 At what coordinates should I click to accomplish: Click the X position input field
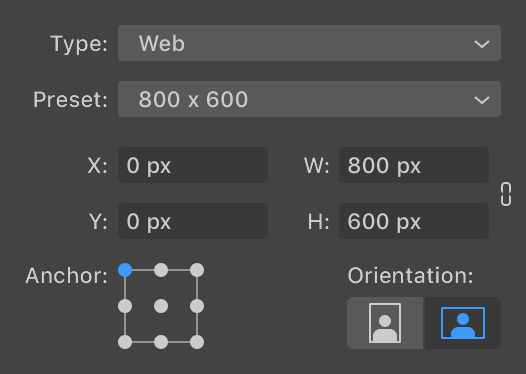(193, 165)
